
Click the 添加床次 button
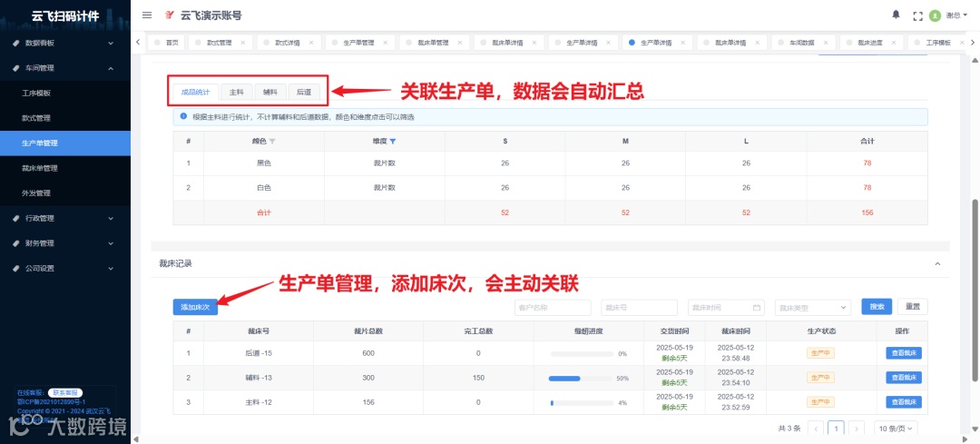coord(196,307)
